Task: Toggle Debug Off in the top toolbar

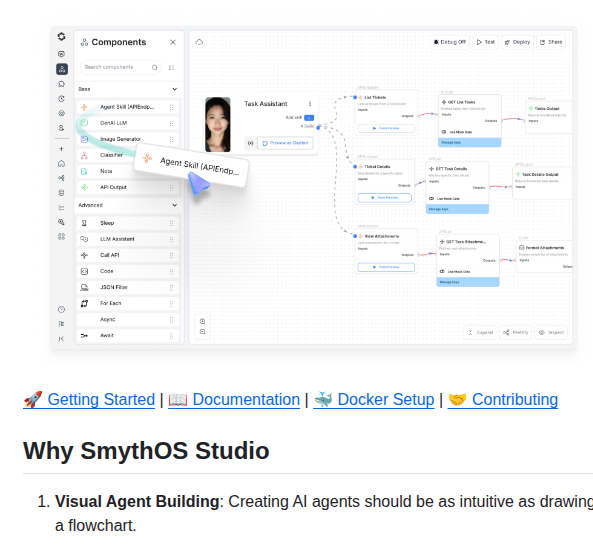Action: [450, 42]
